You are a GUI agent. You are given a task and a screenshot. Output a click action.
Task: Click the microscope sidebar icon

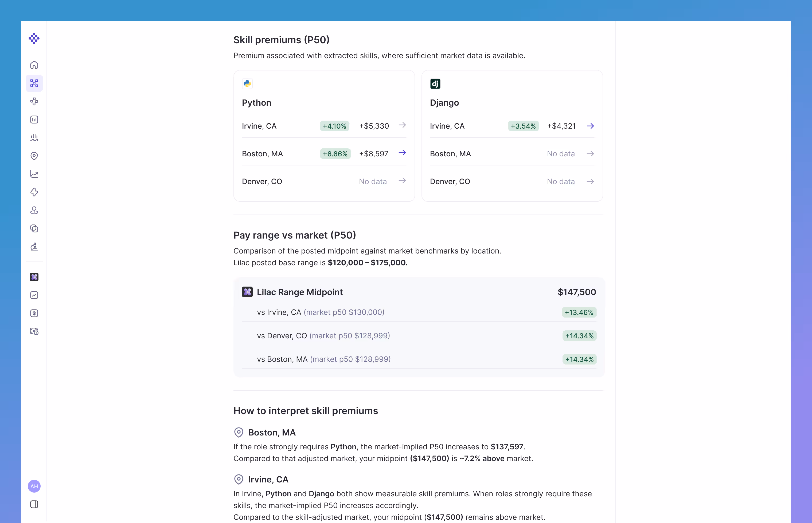pos(34,247)
